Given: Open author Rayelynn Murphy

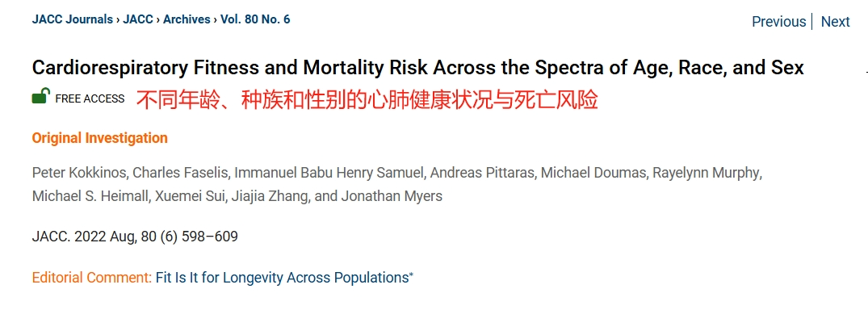Looking at the screenshot, I should tap(706, 173).
